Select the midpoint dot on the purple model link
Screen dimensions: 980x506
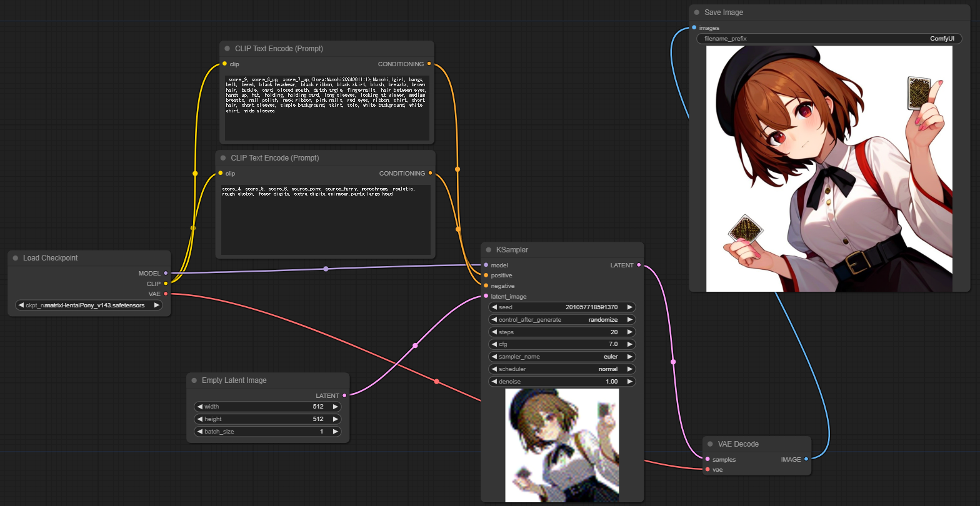[326, 269]
